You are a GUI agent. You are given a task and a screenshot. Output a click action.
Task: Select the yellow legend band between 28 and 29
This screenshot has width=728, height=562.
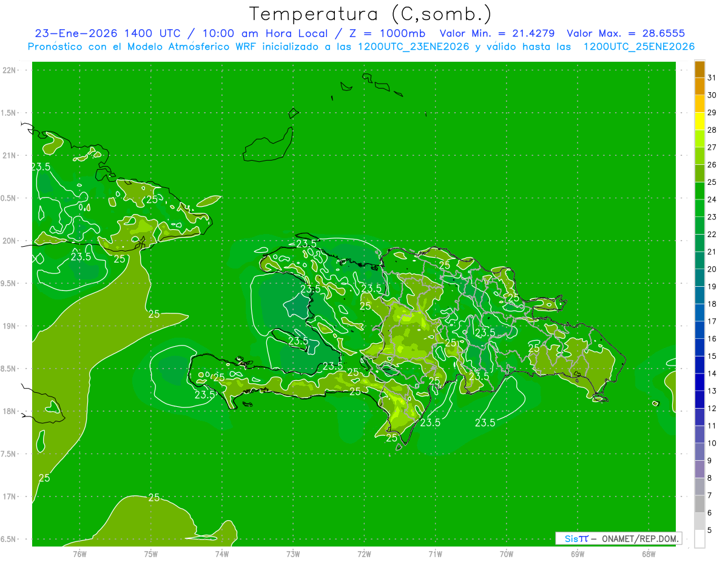tap(699, 121)
